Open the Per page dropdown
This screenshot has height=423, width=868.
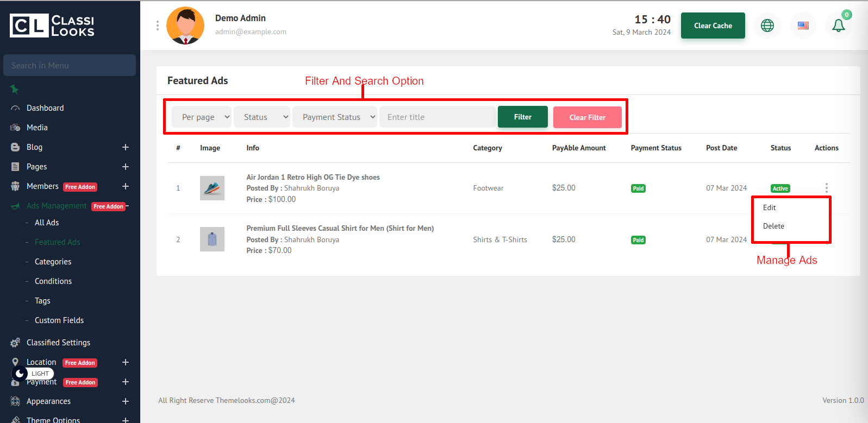pyautogui.click(x=202, y=117)
